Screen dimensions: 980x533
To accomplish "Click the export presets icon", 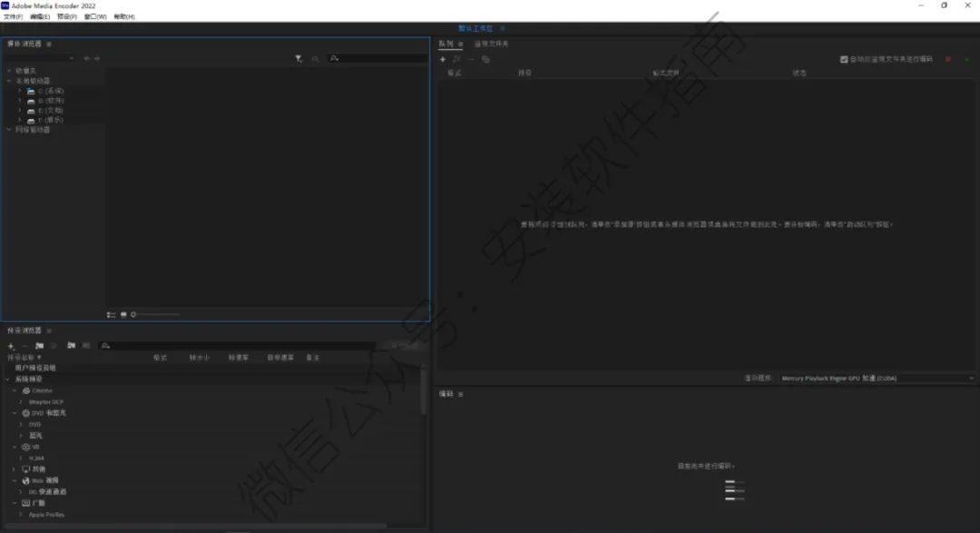I will [86, 345].
